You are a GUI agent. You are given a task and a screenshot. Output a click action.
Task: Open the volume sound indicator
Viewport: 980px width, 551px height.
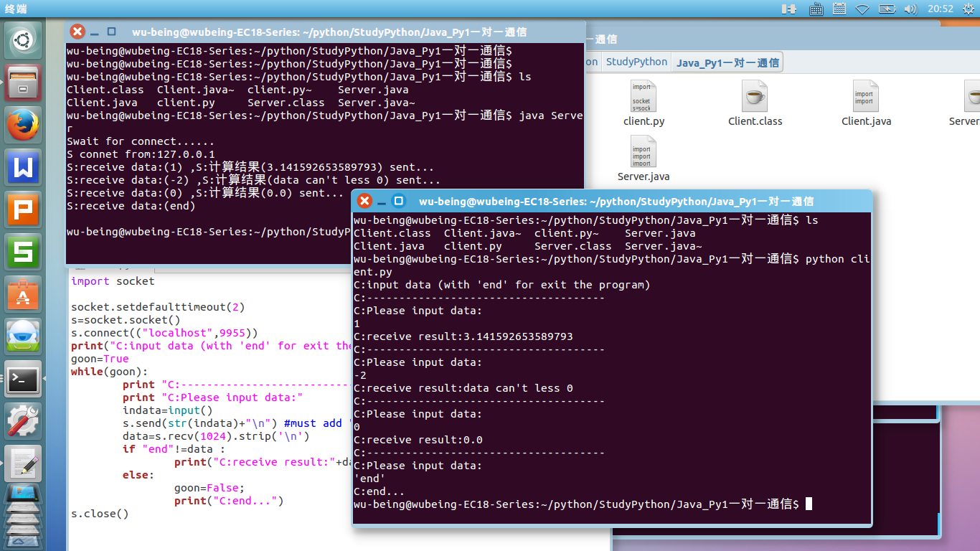(x=910, y=9)
